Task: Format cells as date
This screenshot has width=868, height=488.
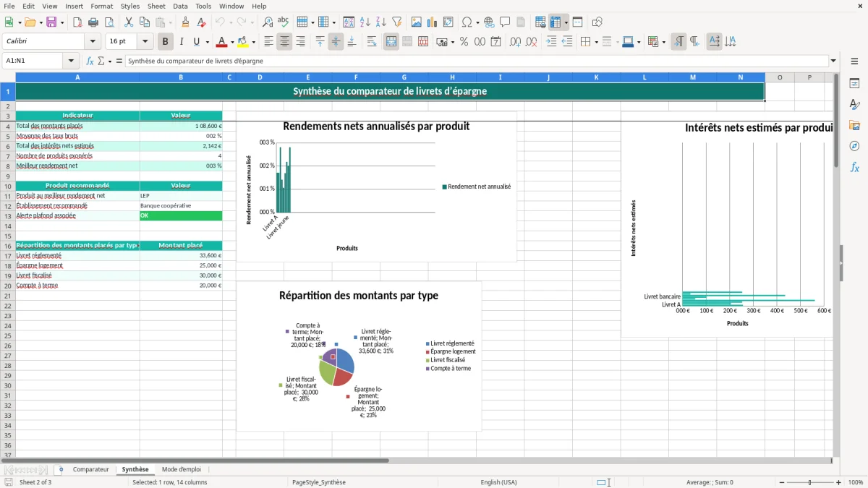Action: click(496, 42)
